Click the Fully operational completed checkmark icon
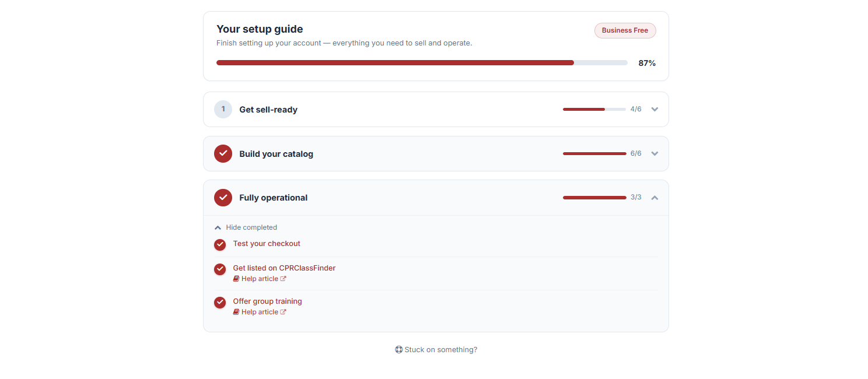This screenshot has height=379, width=868. click(x=223, y=198)
